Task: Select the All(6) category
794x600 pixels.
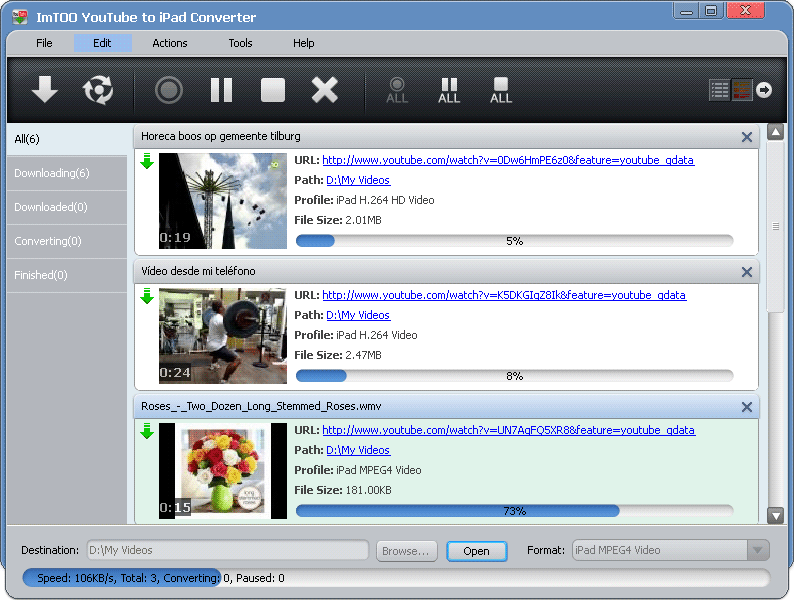Action: coord(67,139)
